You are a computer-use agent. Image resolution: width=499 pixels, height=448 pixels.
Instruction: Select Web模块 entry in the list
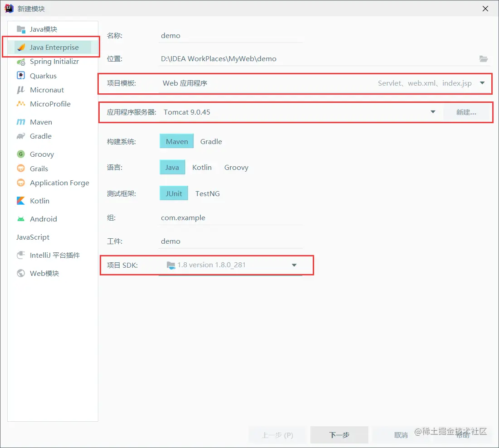pyautogui.click(x=53, y=273)
